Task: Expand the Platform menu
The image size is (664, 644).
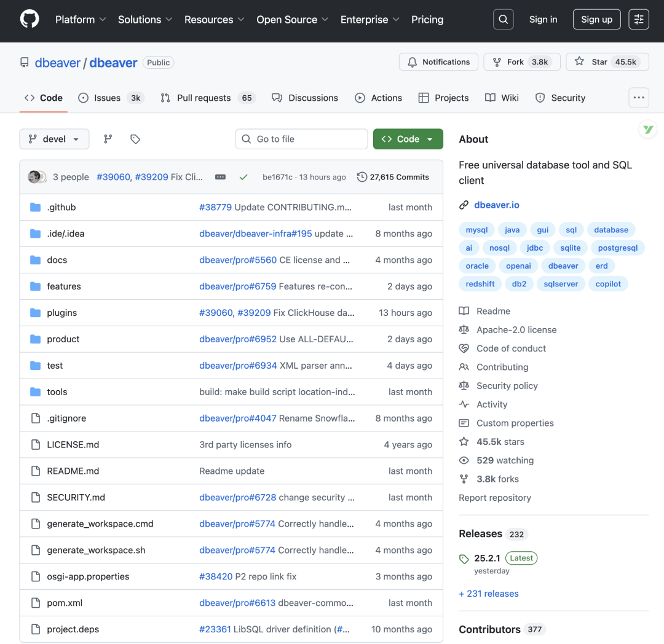Action: coord(81,20)
